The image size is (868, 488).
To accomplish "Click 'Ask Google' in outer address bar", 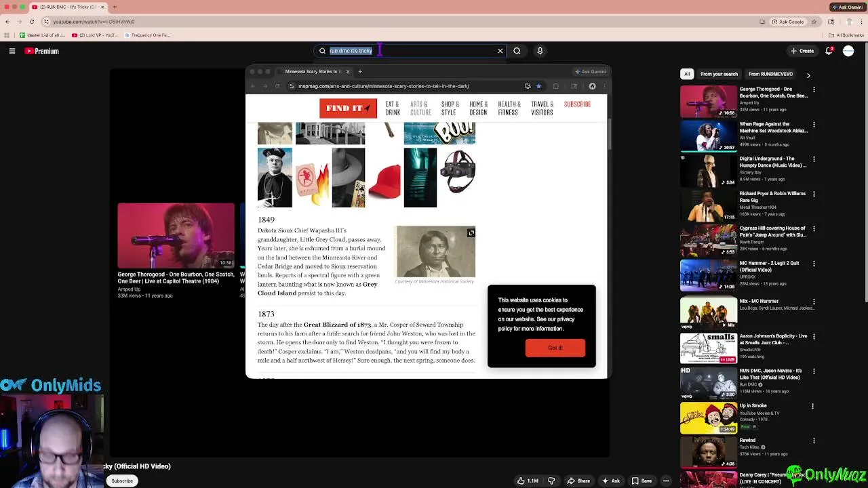I will 789,22.
